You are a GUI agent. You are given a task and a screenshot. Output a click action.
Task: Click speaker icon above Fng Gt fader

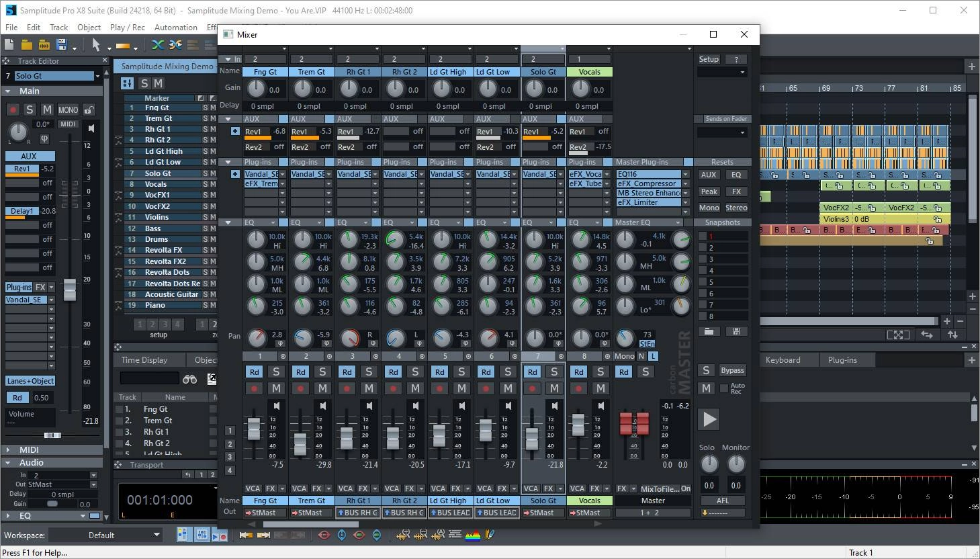click(x=276, y=406)
